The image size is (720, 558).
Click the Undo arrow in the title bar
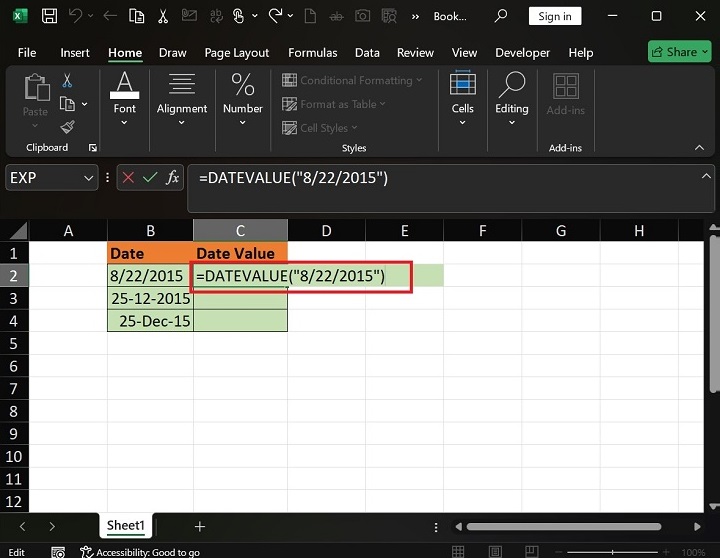click(x=75, y=16)
